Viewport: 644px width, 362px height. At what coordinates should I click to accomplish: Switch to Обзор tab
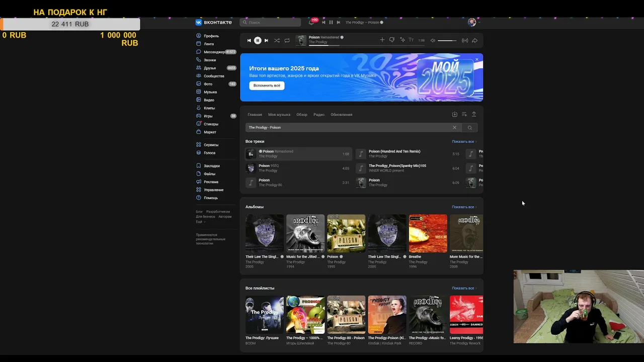pos(302,115)
